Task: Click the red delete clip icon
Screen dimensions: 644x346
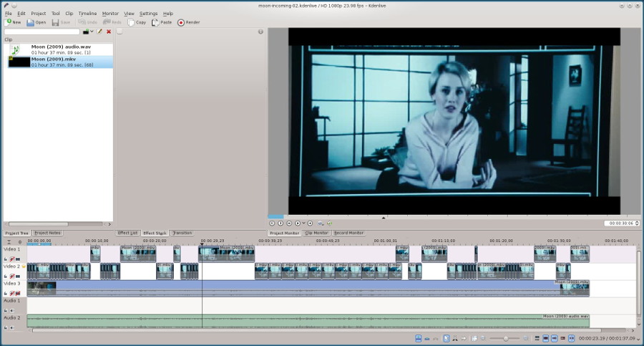Action: 109,32
